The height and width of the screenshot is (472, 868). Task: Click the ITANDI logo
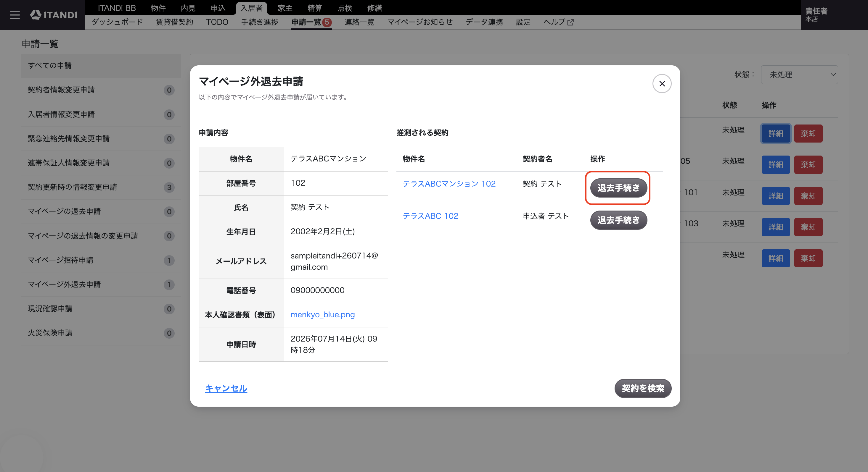54,15
